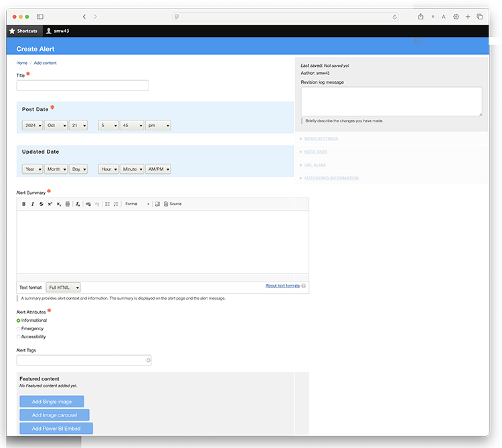Expand the Meta Tags section
The height and width of the screenshot is (448, 502).
click(x=315, y=152)
